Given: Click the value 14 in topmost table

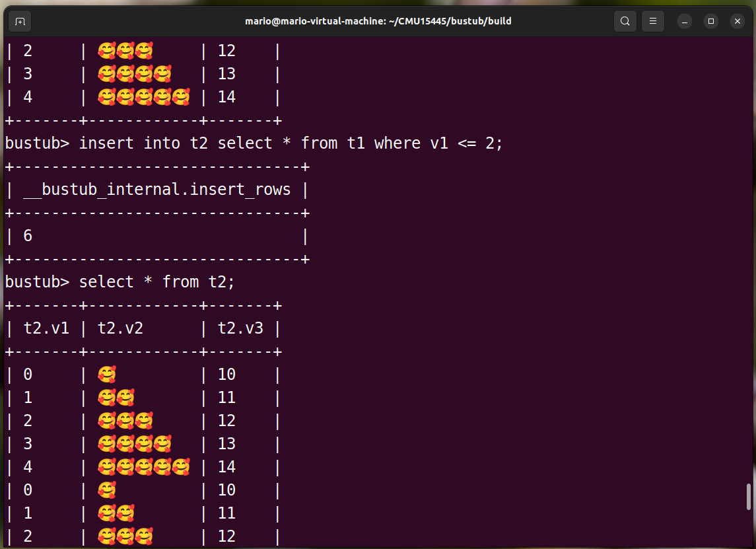Looking at the screenshot, I should [x=226, y=97].
